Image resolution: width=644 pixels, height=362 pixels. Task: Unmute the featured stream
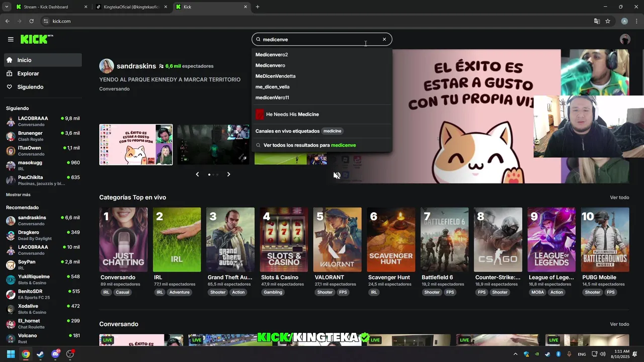(x=337, y=175)
